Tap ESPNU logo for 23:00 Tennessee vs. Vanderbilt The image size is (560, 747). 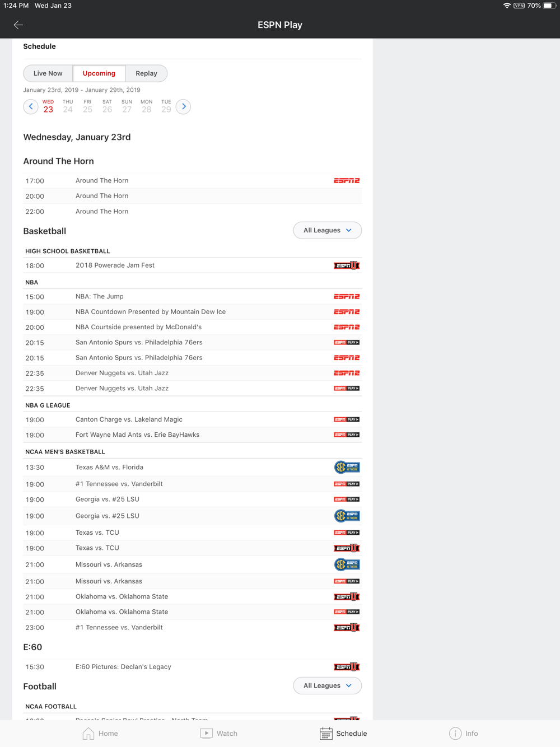[347, 628]
